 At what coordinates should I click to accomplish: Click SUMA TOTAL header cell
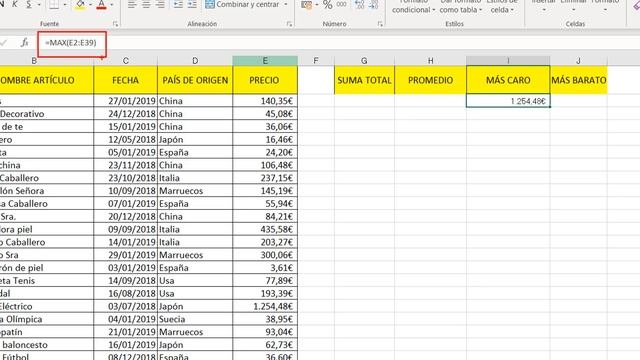364,80
